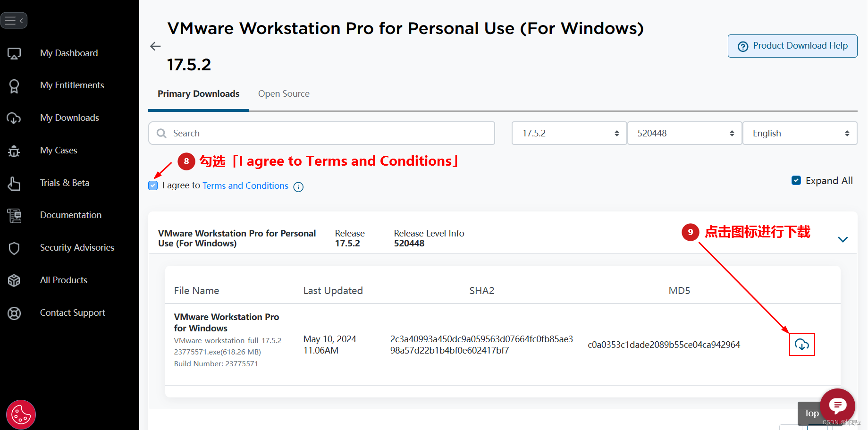This screenshot has height=430, width=868.
Task: Open the 17.5.2 version dropdown
Action: pyautogui.click(x=569, y=133)
